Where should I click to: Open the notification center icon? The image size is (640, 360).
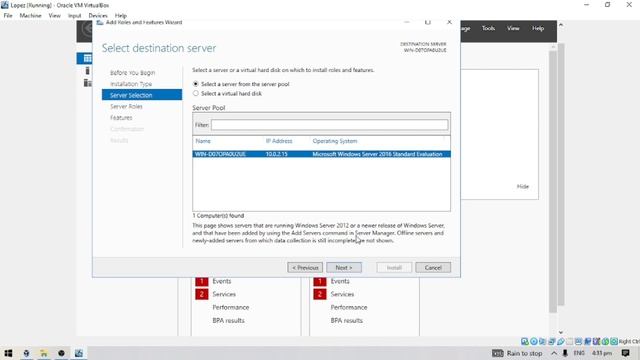(625, 353)
